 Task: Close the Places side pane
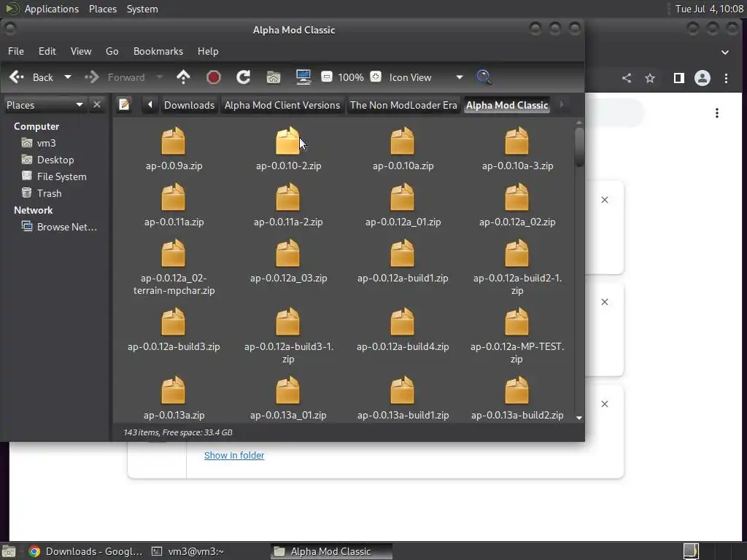[97, 104]
